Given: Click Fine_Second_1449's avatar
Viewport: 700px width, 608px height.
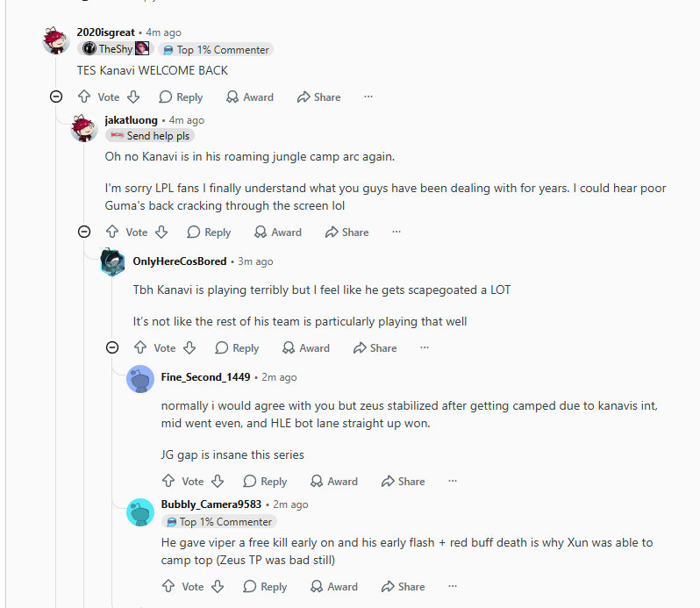Looking at the screenshot, I should point(140,379).
